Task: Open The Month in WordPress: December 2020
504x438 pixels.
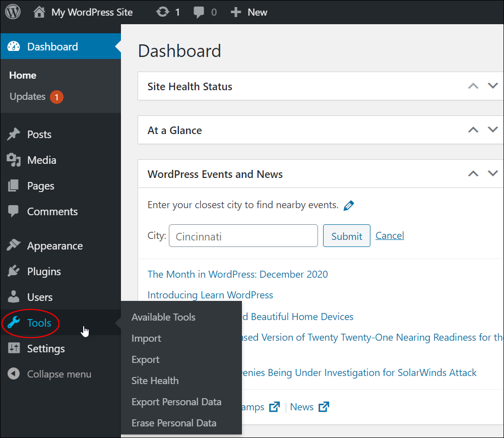Action: coord(237,274)
